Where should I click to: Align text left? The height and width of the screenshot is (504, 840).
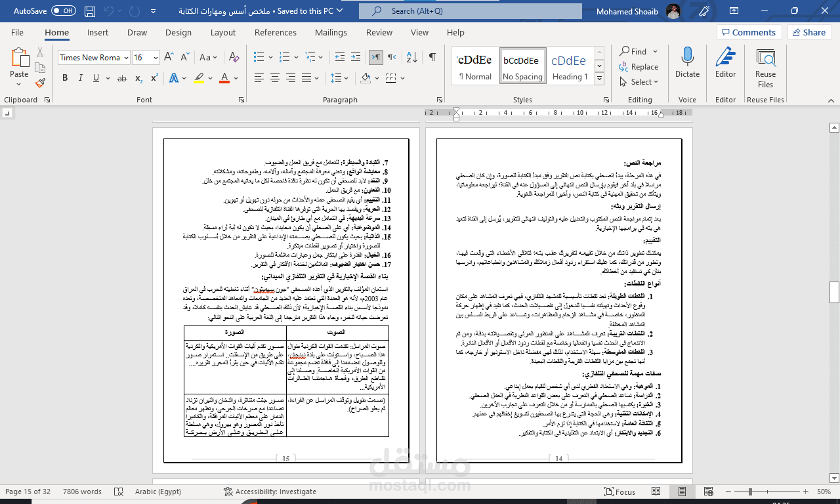[x=259, y=77]
